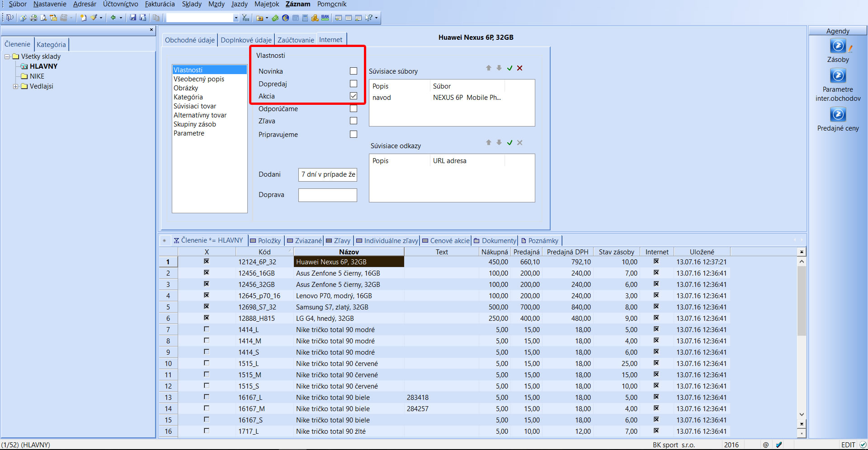Open the Predajné ceny agenda icon
Screen dimensions: 868x450
pos(838,114)
